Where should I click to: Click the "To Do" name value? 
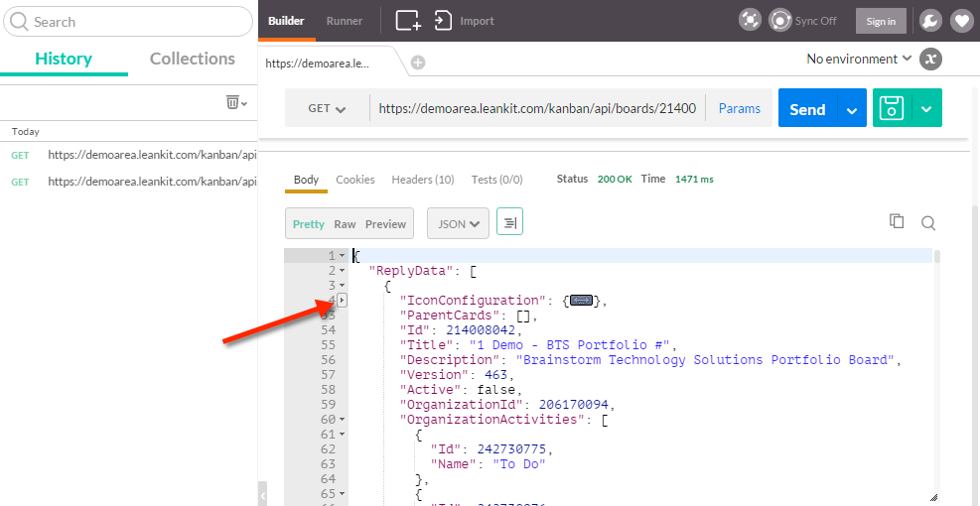click(x=519, y=464)
